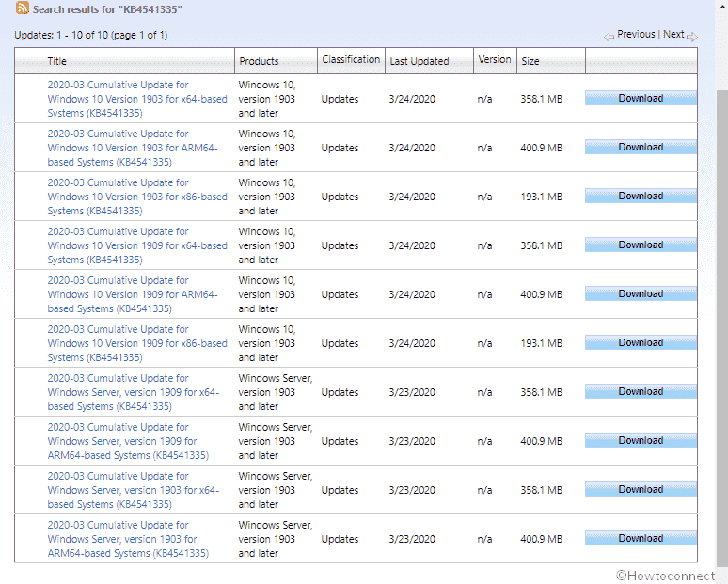Open Windows 10 Version 1909 x86 update link
The height and width of the screenshot is (584, 728).
pos(137,343)
